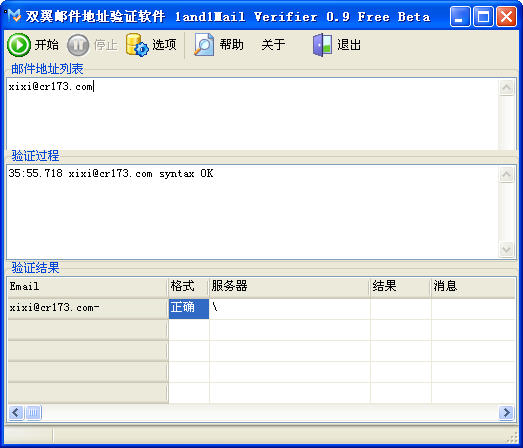Viewport: 523px width, 448px height.
Task: Click the results table right scroll arrow
Action: (506, 413)
